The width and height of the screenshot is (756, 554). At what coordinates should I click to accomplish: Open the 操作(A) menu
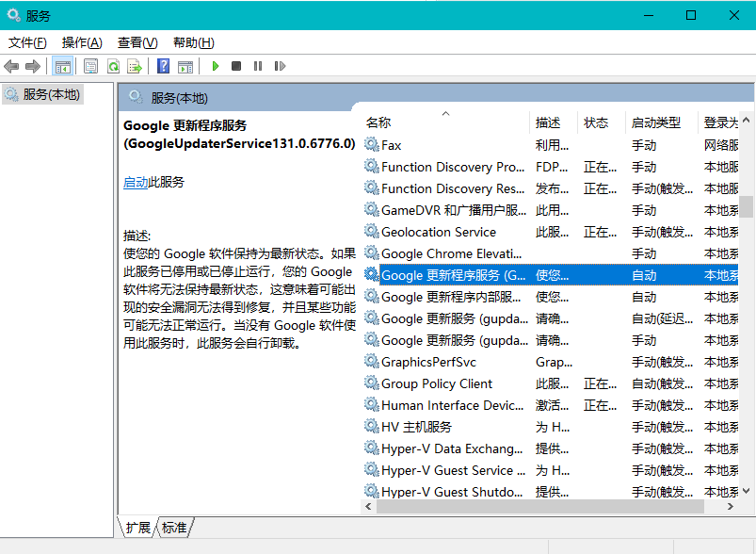(82, 43)
